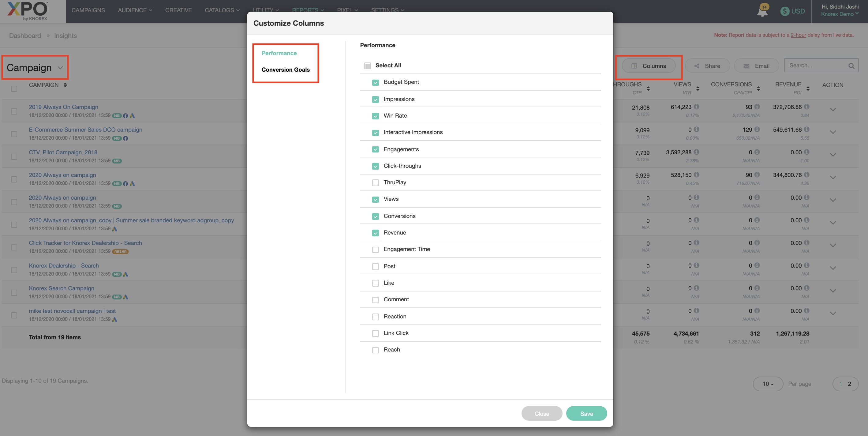Click the search magnifier icon
This screenshot has height=436, width=868.
tap(851, 66)
